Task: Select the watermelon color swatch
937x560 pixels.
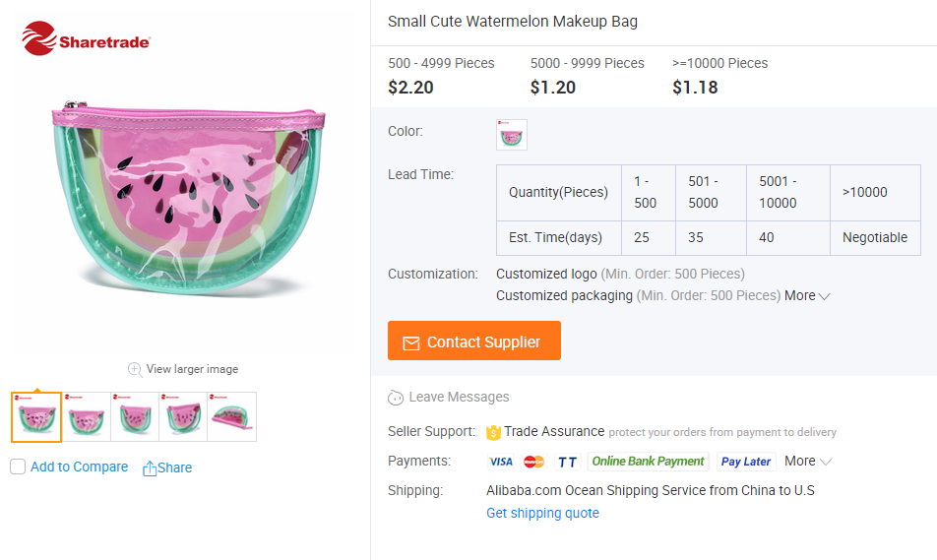Action: pos(512,135)
